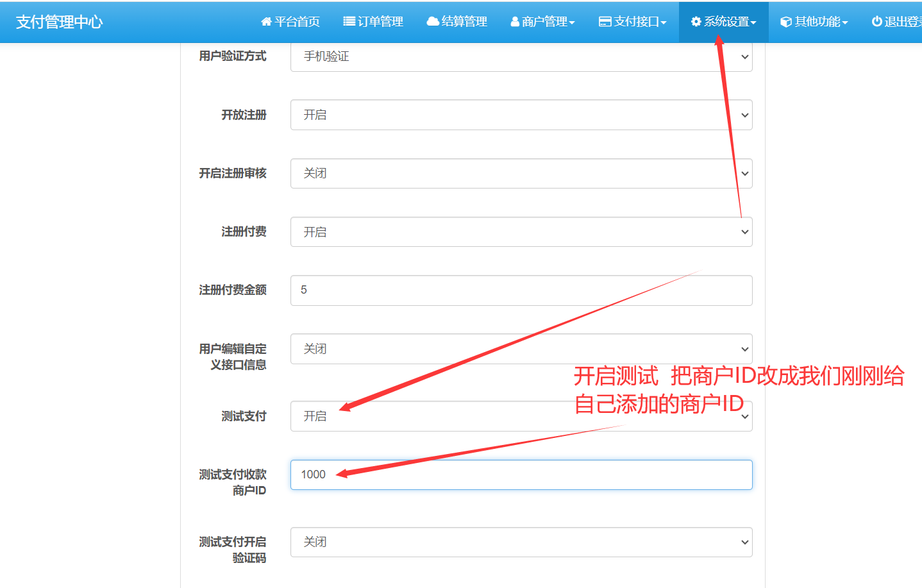Click the user icon beside 商户管理
Viewport: 922px width, 588px height.
click(515, 22)
